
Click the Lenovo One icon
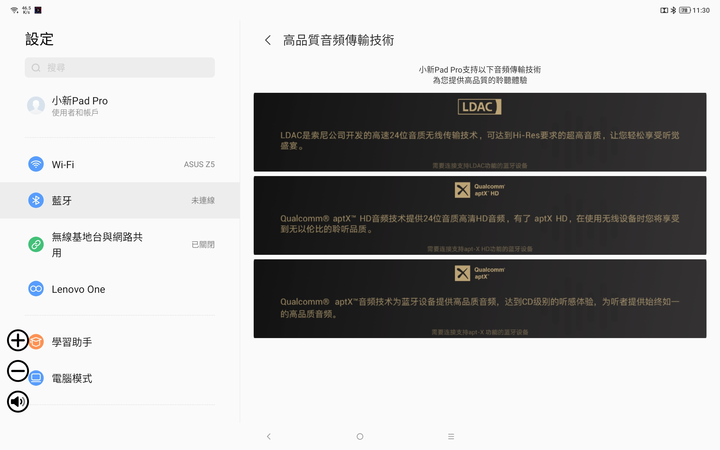(x=36, y=289)
